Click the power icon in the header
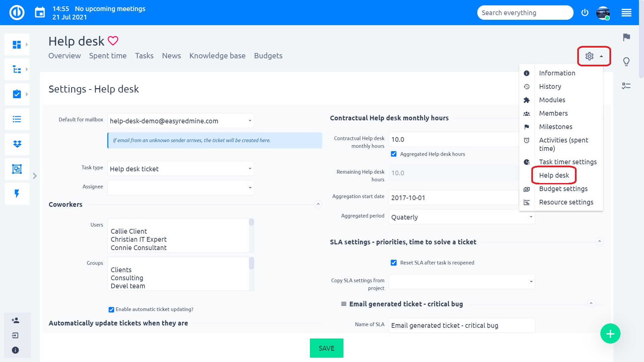This screenshot has height=362, width=644. pos(585,13)
